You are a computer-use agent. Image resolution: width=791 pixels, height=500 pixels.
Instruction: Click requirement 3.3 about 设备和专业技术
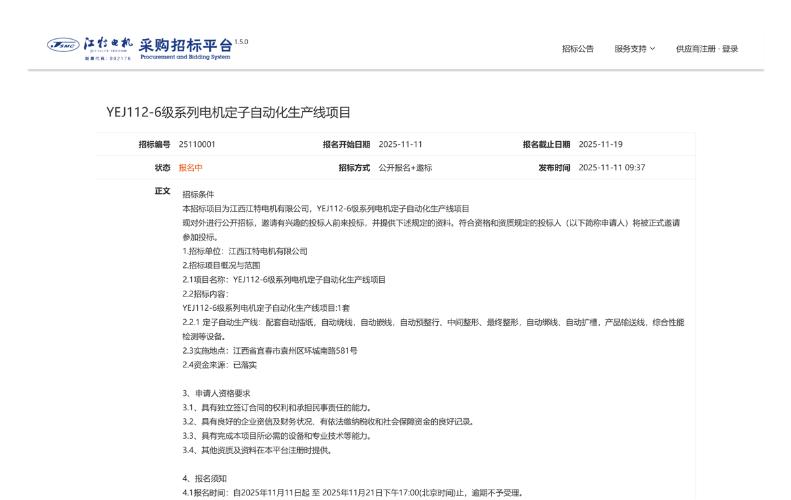pos(278,435)
